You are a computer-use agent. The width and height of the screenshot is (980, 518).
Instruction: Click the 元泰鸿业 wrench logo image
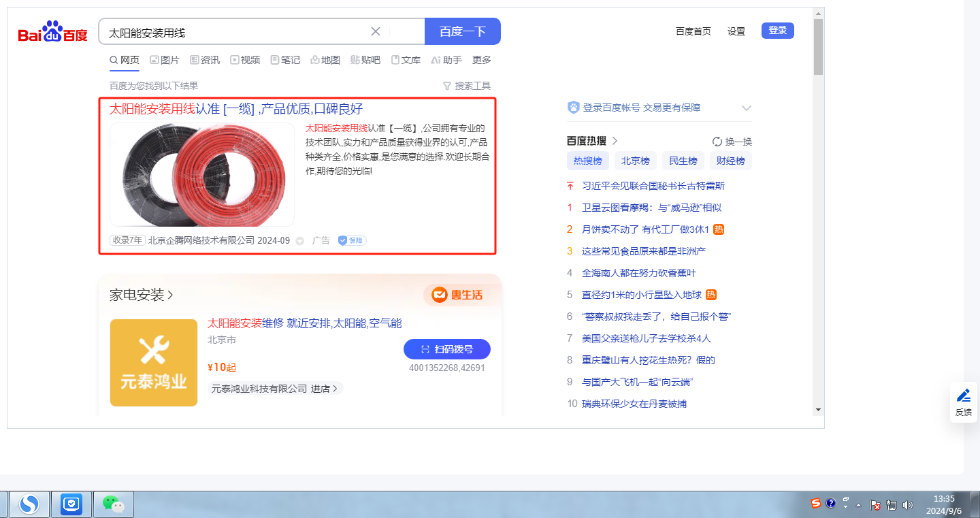click(154, 363)
